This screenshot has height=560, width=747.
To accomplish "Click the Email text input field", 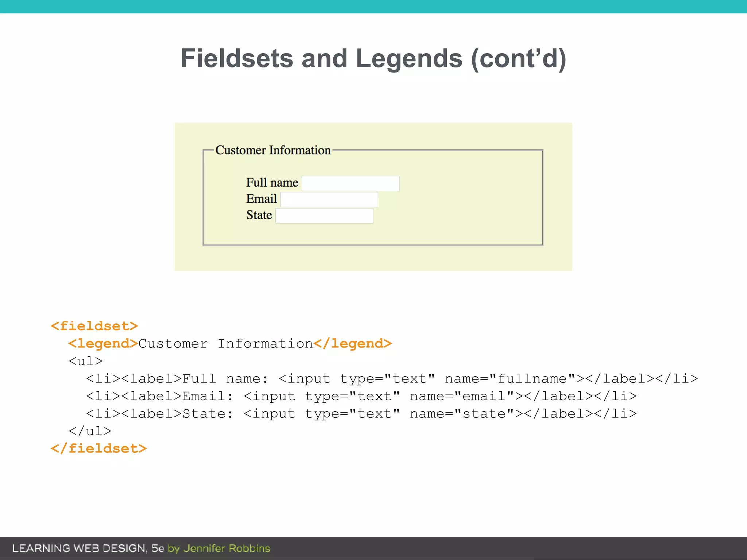I will 329,200.
